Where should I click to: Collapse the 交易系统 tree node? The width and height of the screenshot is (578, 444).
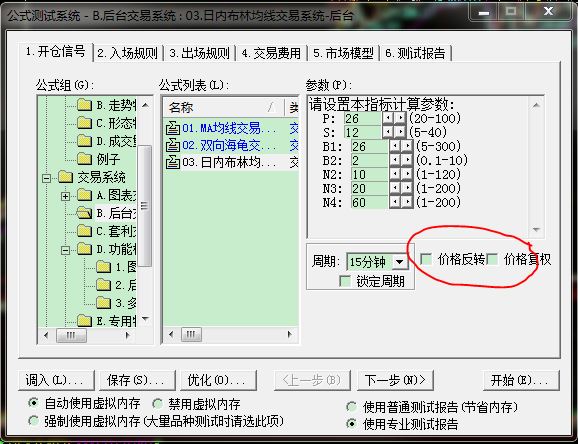pyautogui.click(x=46, y=178)
